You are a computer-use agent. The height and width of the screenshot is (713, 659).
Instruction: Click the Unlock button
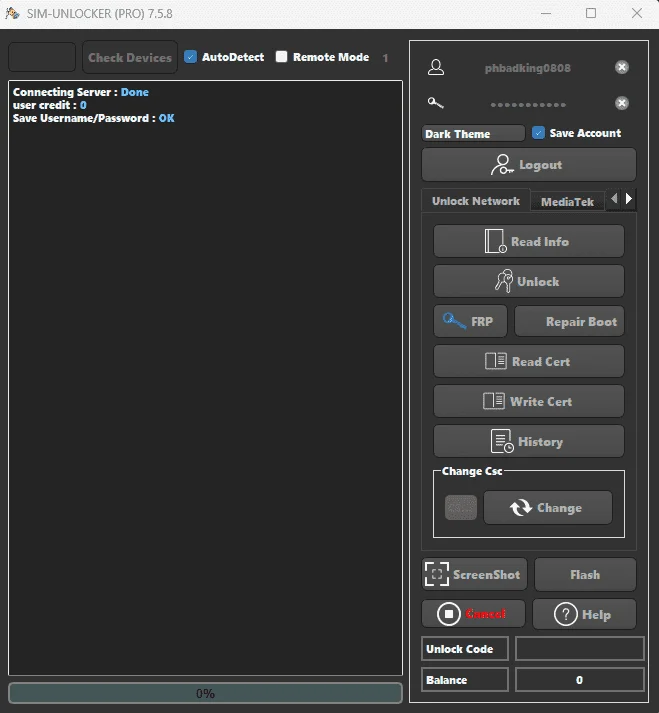[x=528, y=281]
